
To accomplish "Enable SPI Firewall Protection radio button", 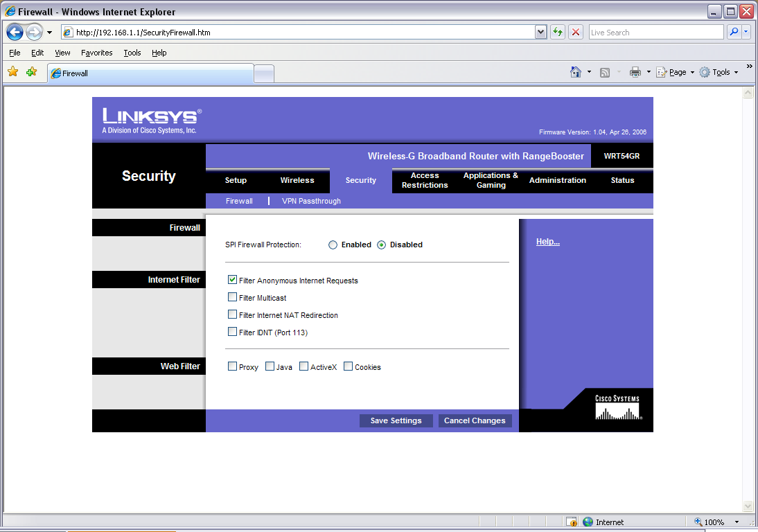I will [333, 245].
